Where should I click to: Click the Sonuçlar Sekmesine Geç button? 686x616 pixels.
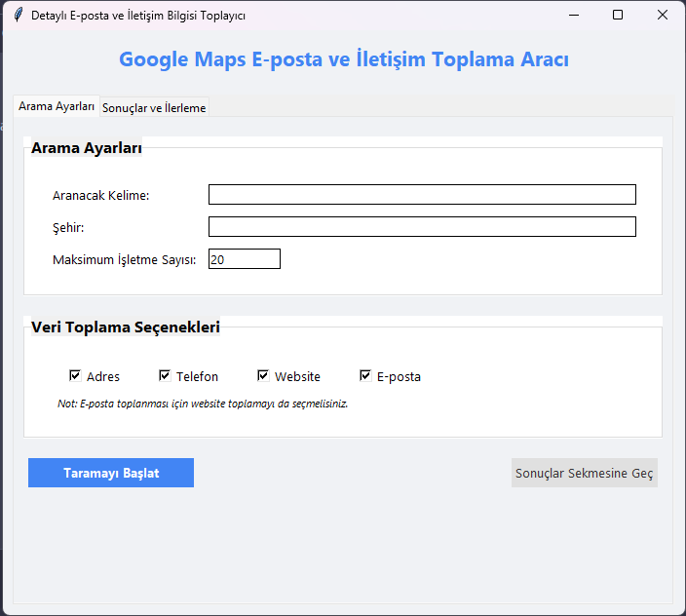click(585, 473)
